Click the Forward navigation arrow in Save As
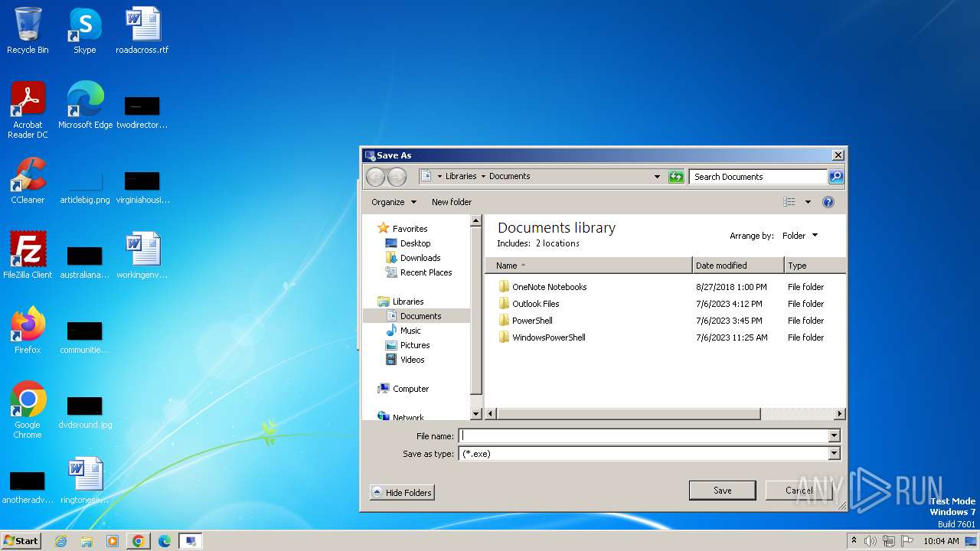Screen dimensions: 980x551 coord(397,177)
